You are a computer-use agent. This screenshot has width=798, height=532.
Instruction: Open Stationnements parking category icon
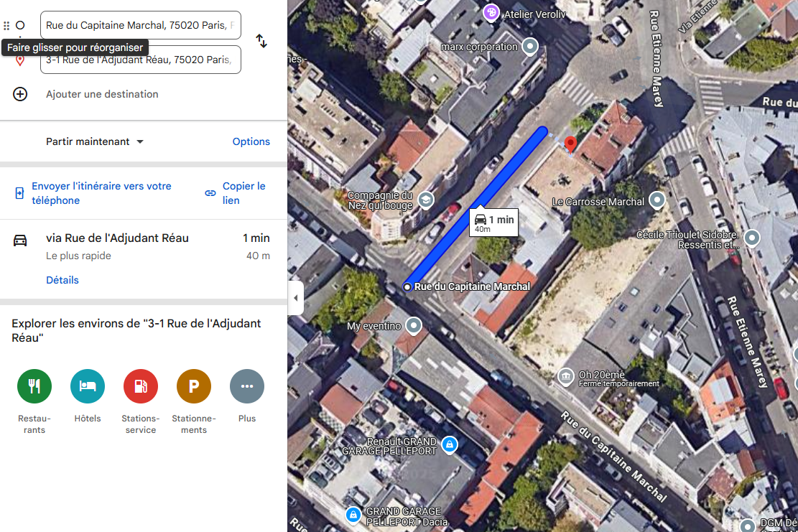click(194, 386)
